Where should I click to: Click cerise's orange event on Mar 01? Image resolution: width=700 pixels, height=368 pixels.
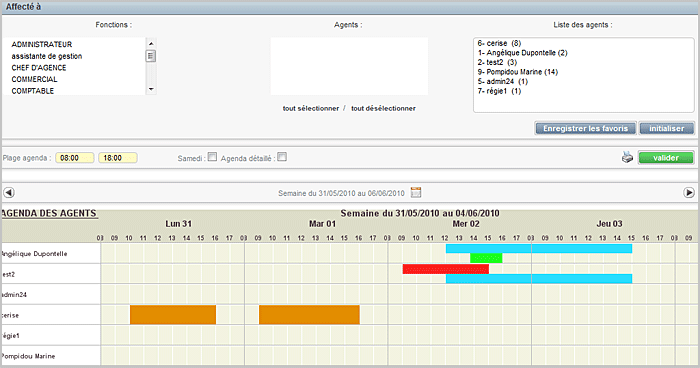pos(309,315)
